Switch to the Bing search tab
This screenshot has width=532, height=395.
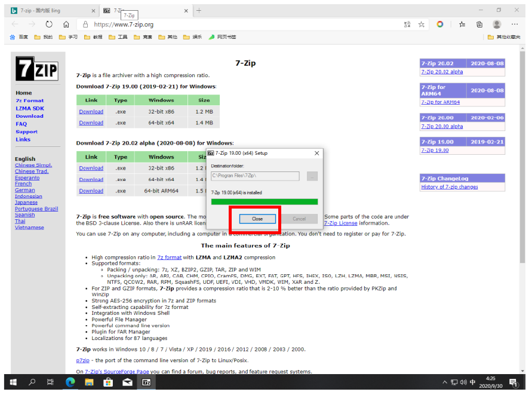pyautogui.click(x=51, y=10)
